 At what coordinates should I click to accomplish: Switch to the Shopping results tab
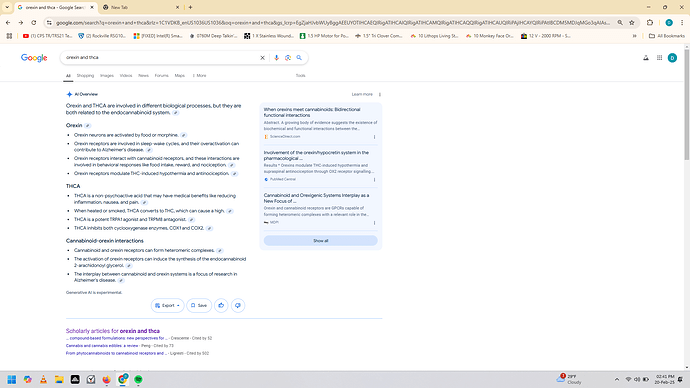pyautogui.click(x=85, y=76)
